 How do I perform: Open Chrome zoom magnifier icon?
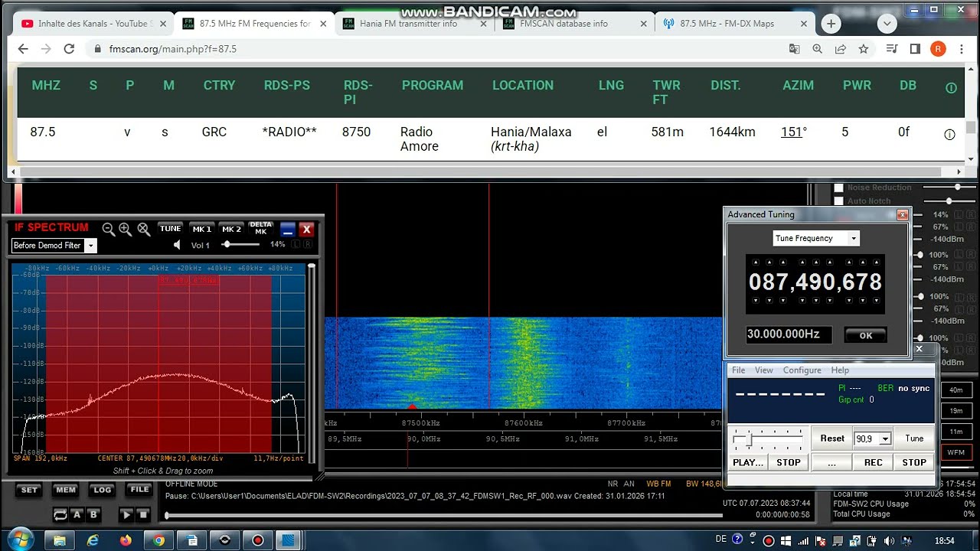pyautogui.click(x=818, y=48)
